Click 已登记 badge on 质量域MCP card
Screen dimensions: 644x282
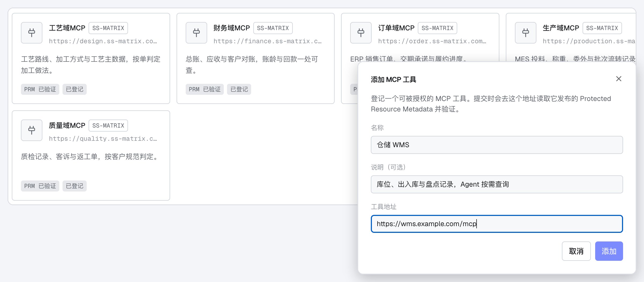75,186
